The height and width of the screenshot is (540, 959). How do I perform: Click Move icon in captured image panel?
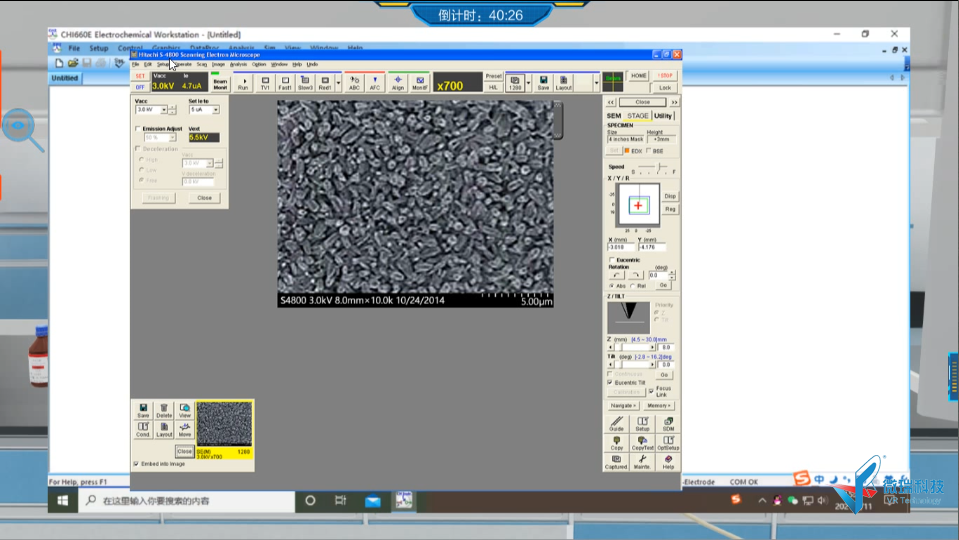coord(185,430)
